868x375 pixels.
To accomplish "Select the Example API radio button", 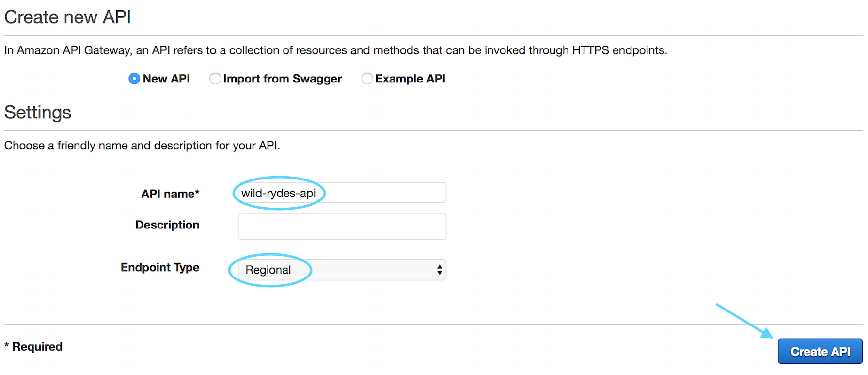I will [x=367, y=79].
